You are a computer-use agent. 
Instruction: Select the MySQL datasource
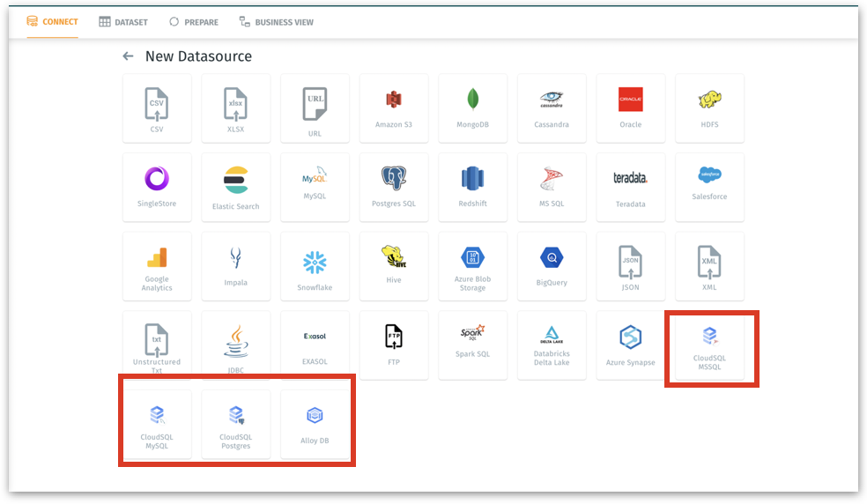point(315,188)
